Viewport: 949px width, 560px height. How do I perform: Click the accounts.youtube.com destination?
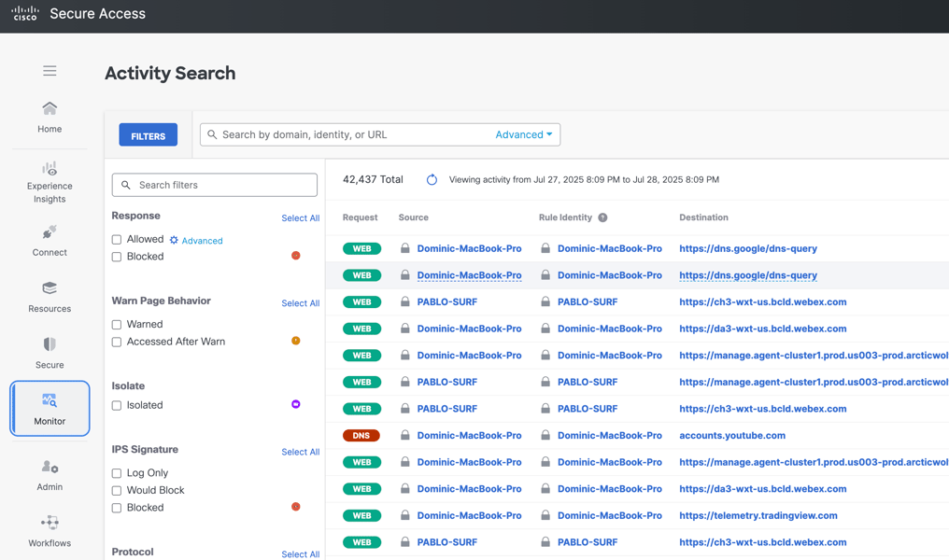point(732,436)
